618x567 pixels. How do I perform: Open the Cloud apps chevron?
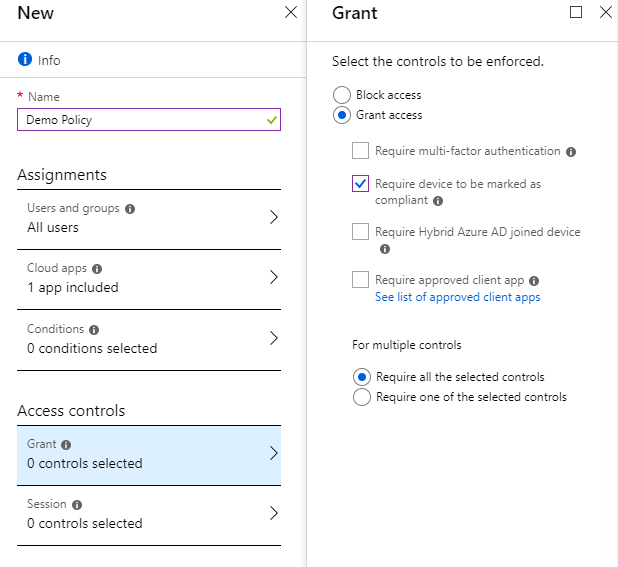273,278
